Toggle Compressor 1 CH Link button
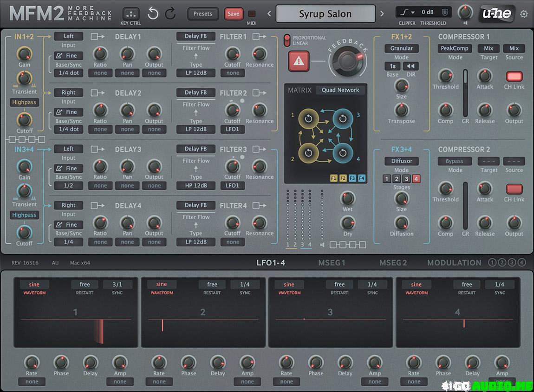This screenshot has width=534, height=392. (514, 76)
